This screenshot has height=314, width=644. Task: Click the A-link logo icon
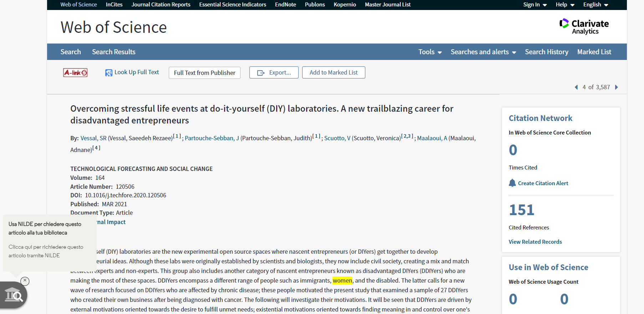tap(75, 73)
